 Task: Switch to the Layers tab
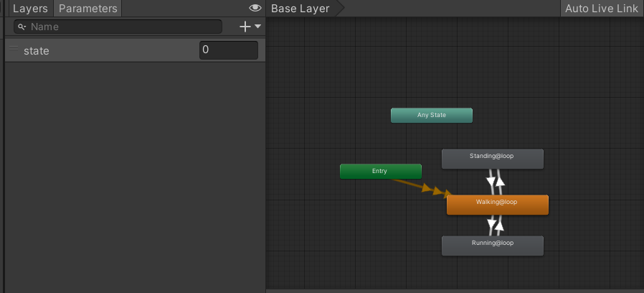[30, 9]
